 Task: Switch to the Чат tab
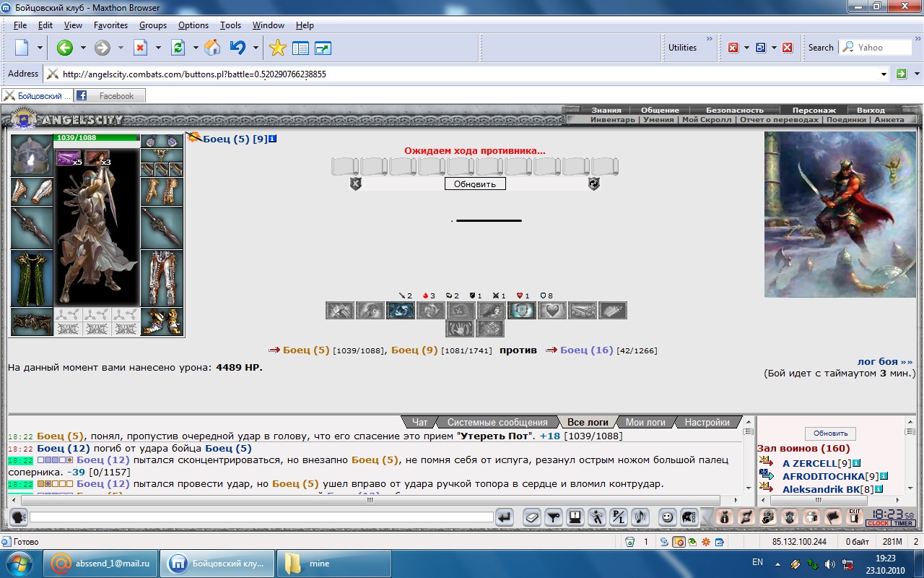click(x=419, y=422)
